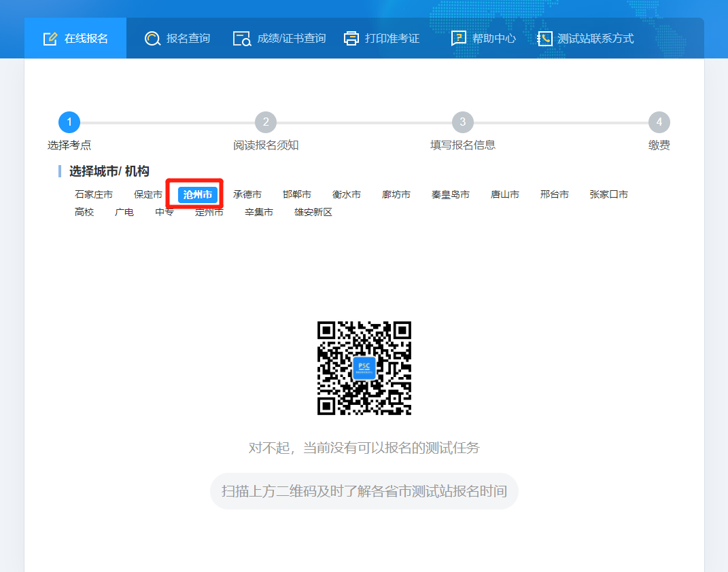Click step 3 circle 填写报名信息

click(x=463, y=122)
